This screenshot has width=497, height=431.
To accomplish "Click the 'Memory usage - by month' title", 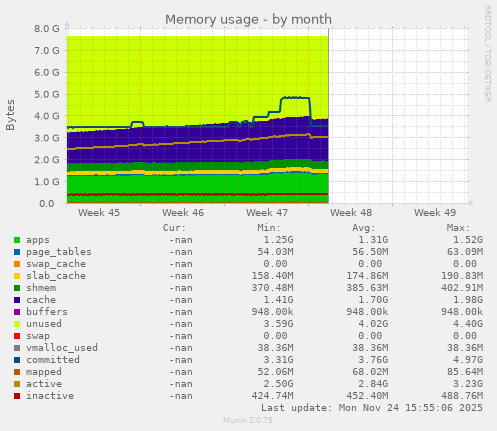I will tap(248, 19).
